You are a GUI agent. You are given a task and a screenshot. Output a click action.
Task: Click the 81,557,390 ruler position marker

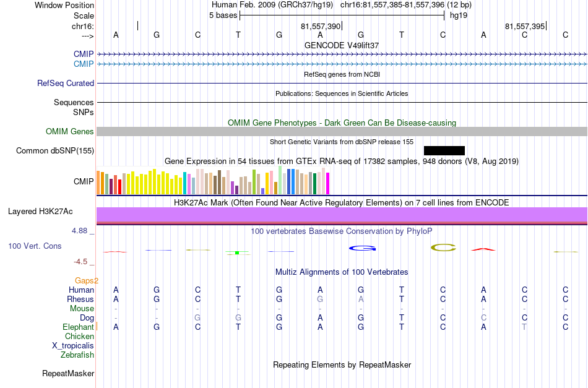click(x=321, y=26)
